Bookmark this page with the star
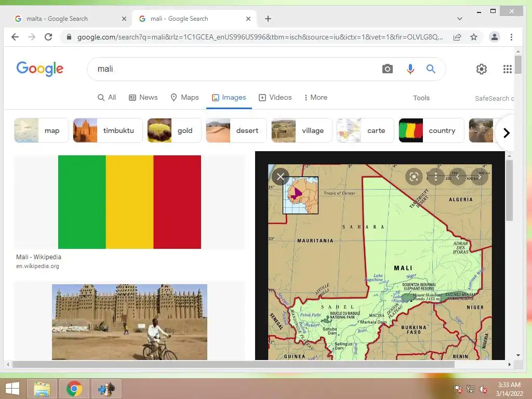The width and height of the screenshot is (532, 399). point(474,37)
